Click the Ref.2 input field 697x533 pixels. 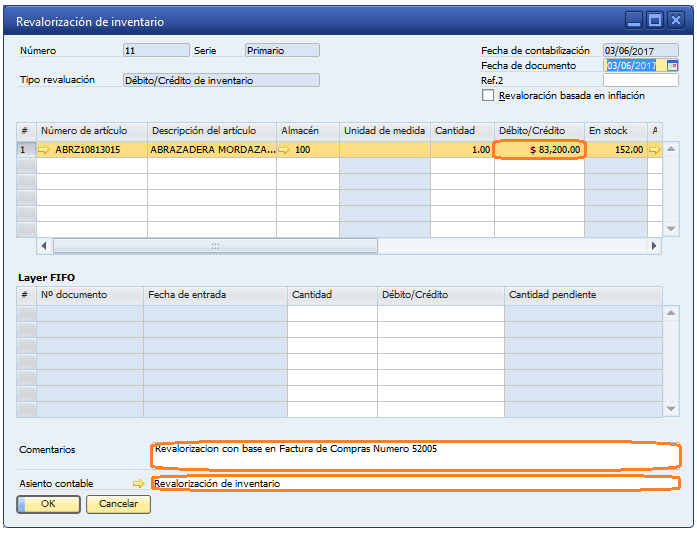(x=640, y=80)
